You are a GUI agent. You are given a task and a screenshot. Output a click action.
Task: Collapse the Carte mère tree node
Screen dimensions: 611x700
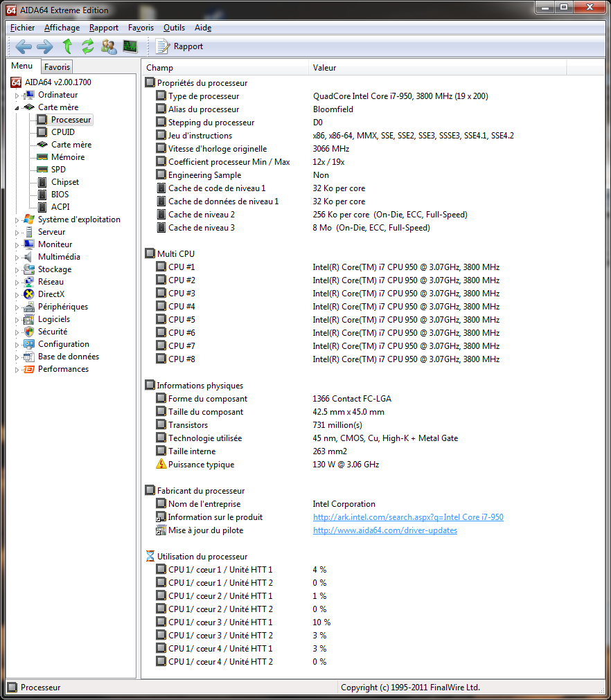[x=17, y=107]
